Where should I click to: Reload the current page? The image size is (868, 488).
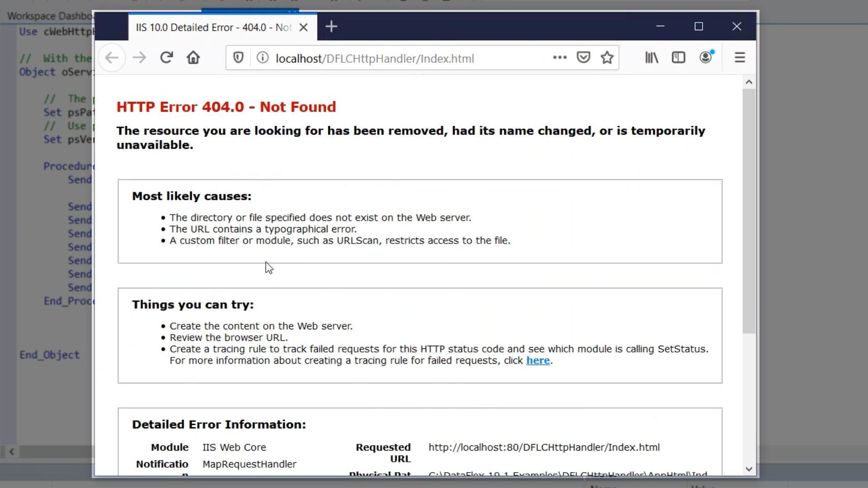pyautogui.click(x=166, y=58)
